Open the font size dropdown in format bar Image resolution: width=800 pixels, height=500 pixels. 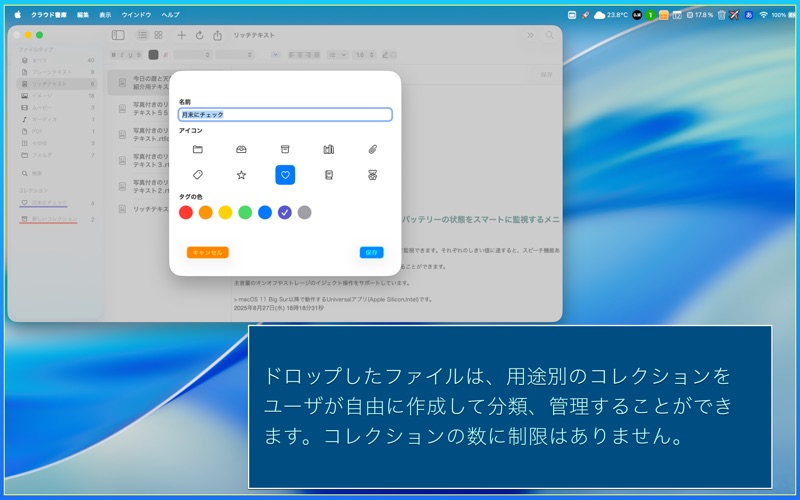click(235, 55)
